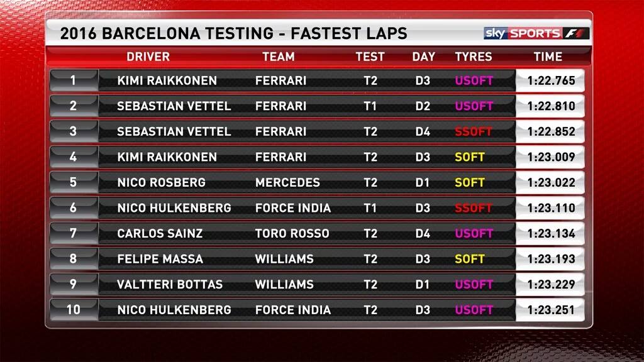Click the position 10 number badge
This screenshot has width=644, height=362.
[x=73, y=309]
